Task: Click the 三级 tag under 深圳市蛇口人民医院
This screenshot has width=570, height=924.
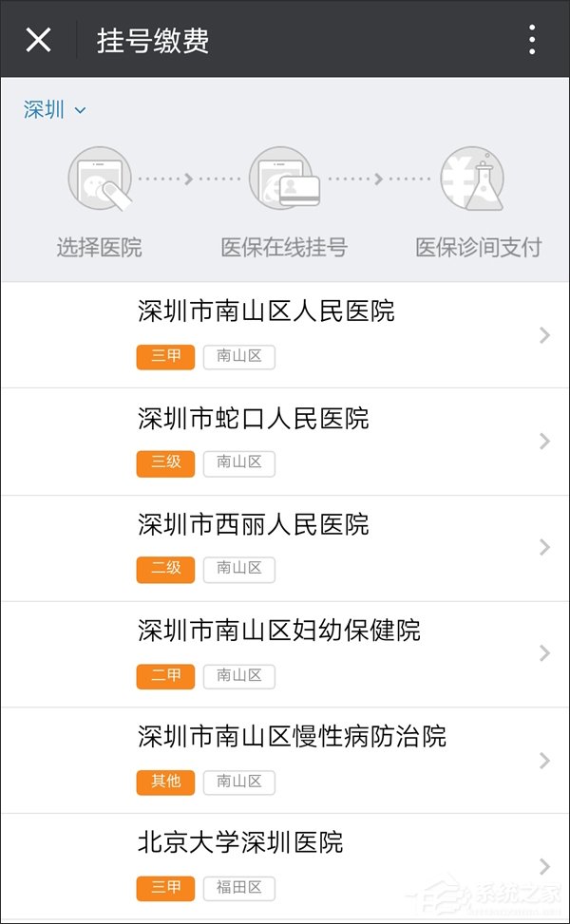Action: pyautogui.click(x=164, y=463)
